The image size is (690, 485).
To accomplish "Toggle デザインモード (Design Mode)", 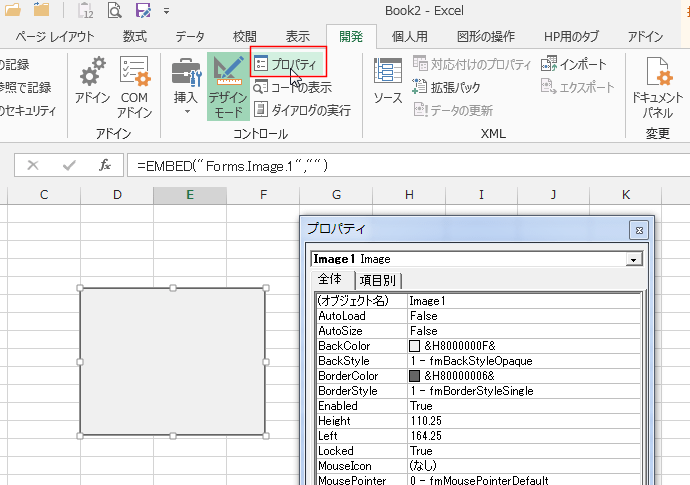I will (228, 85).
